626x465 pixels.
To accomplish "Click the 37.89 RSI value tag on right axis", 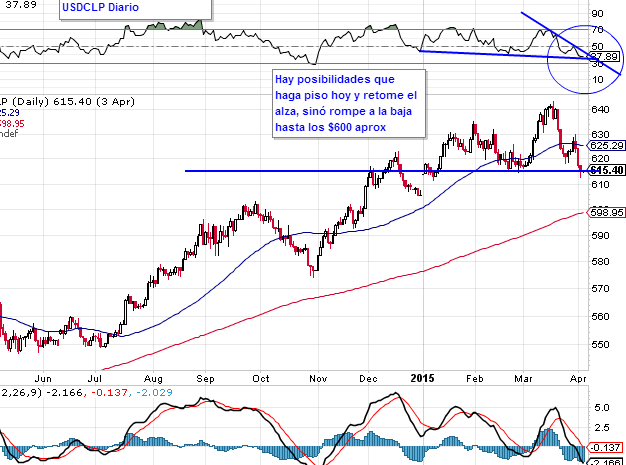I will point(605,57).
